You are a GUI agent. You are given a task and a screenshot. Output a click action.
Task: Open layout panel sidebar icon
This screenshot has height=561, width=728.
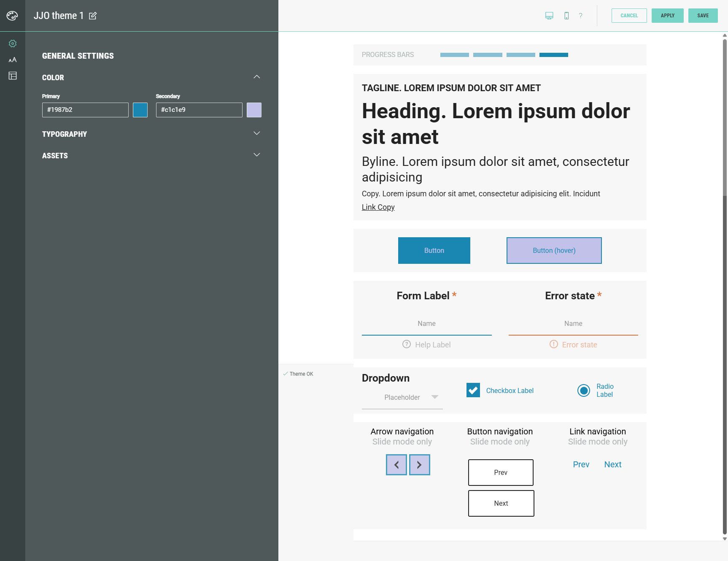tap(13, 76)
